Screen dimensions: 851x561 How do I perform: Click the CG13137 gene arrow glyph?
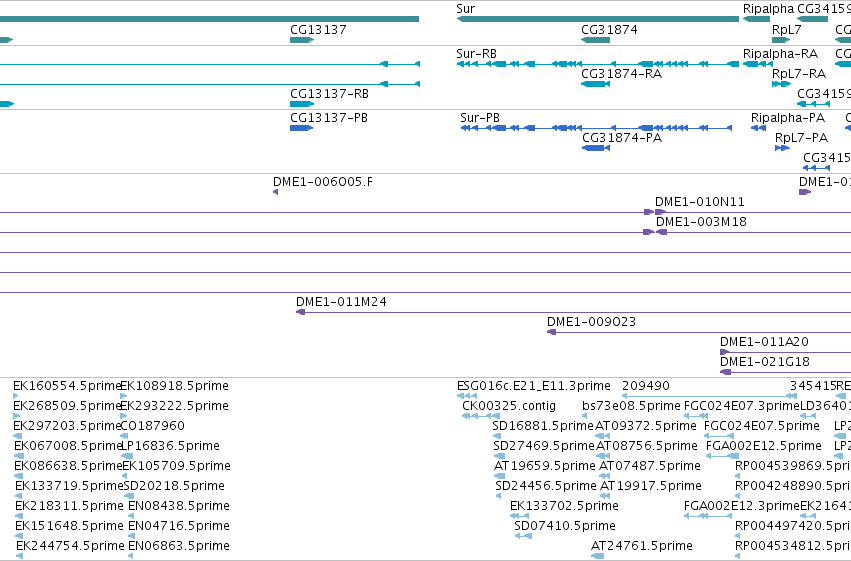pyautogui.click(x=302, y=40)
